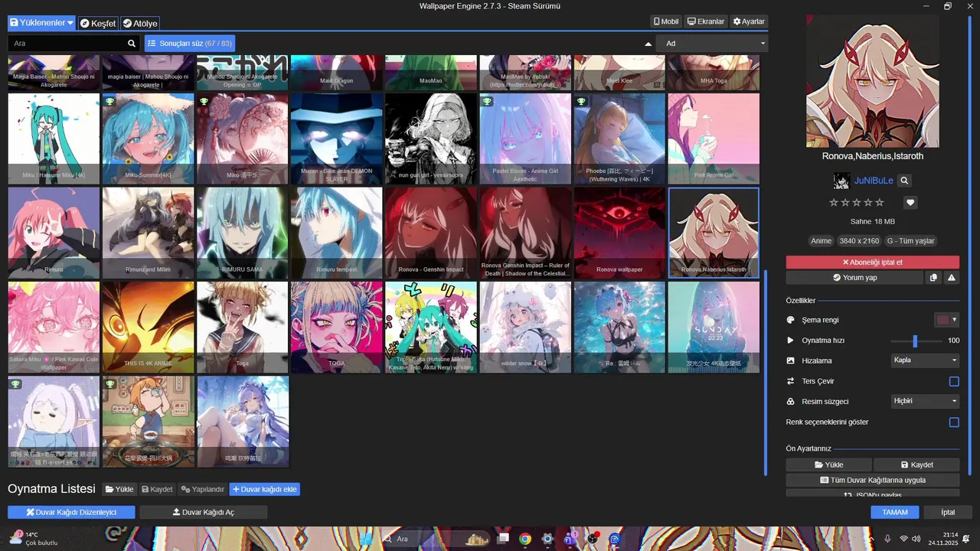Click the play icon next to Oynatma hızı
980x551 pixels.
791,341
